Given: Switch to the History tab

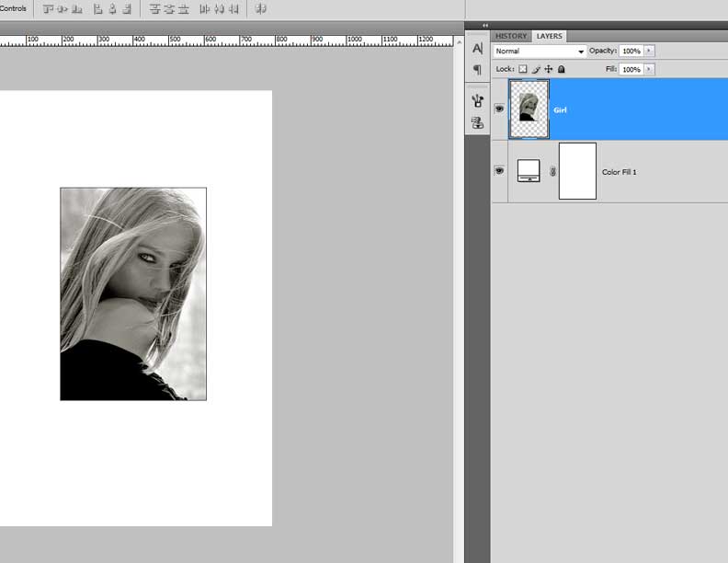Looking at the screenshot, I should point(511,36).
